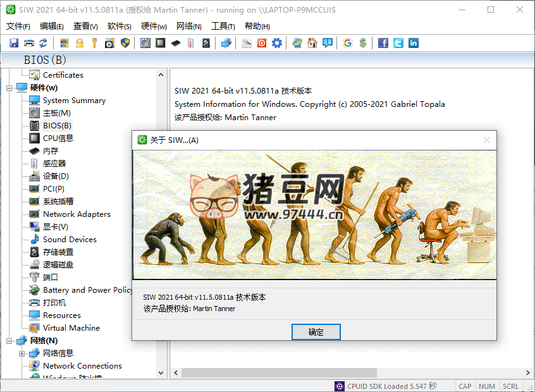535x392 pixels.
Task: Click the tree panel scroll down arrow
Action: pos(162,373)
